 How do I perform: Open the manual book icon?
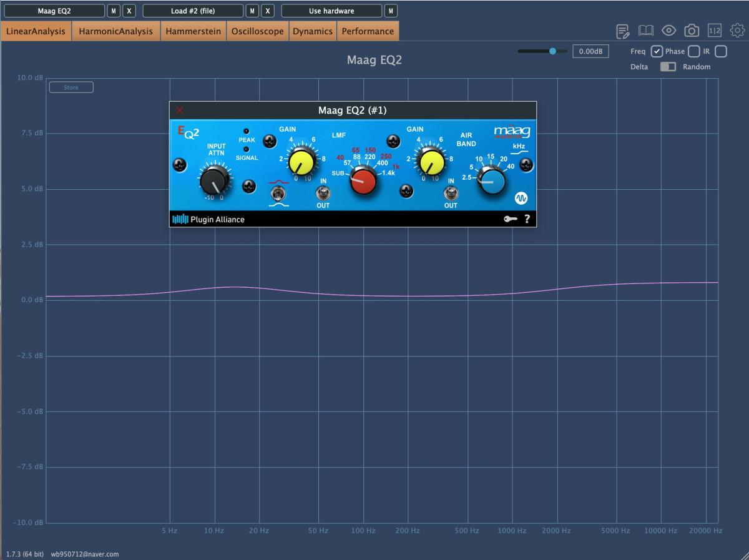click(x=645, y=31)
